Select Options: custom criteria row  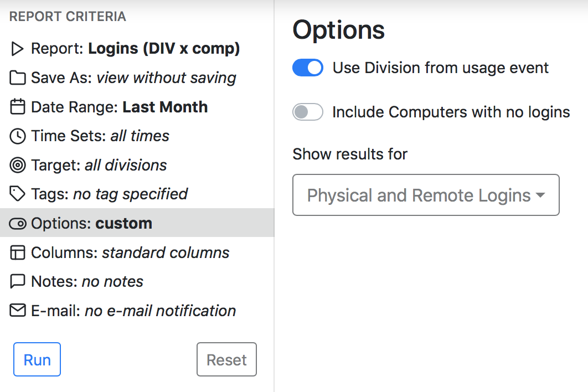tap(91, 223)
